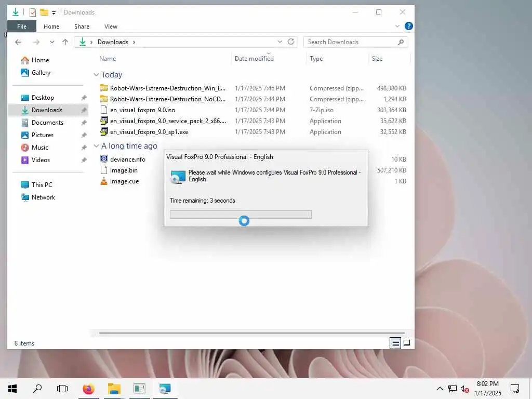Launch Firefox from taskbar
532x399 pixels.
(88, 389)
